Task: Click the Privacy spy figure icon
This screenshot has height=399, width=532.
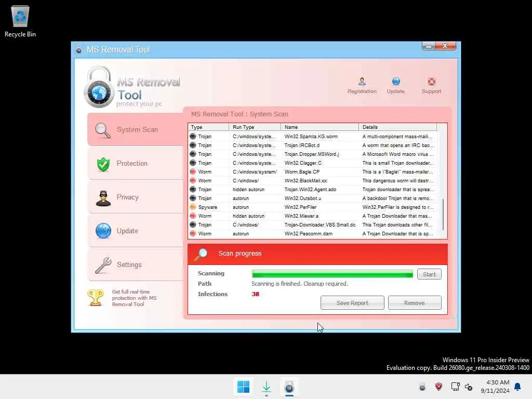Action: 103,198
